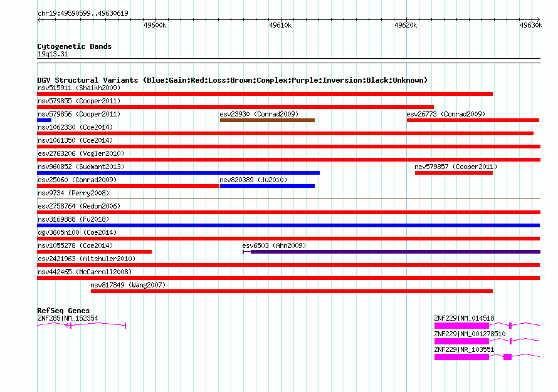This screenshot has width=558, height=392.
Task: Select blue nsv820389 (Ju2010) gain bar
Action: [267, 186]
